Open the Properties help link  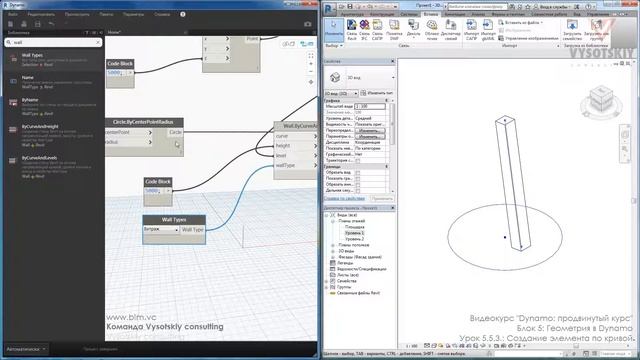pos(344,199)
